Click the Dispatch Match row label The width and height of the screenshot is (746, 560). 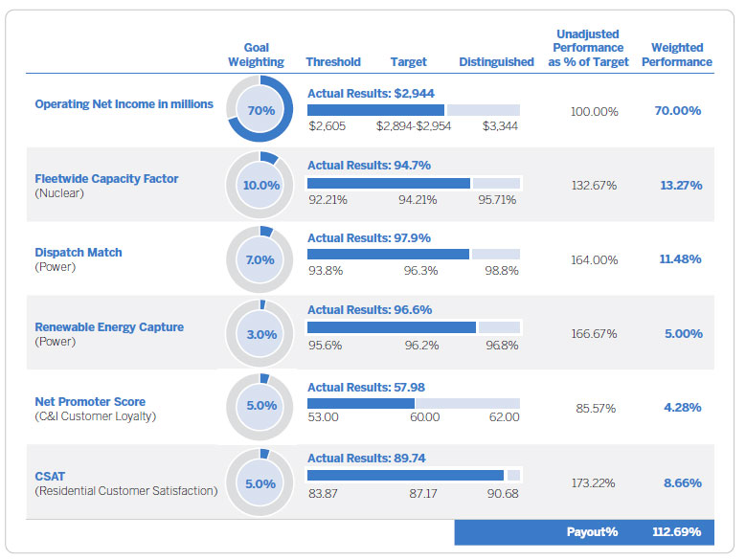79,253
